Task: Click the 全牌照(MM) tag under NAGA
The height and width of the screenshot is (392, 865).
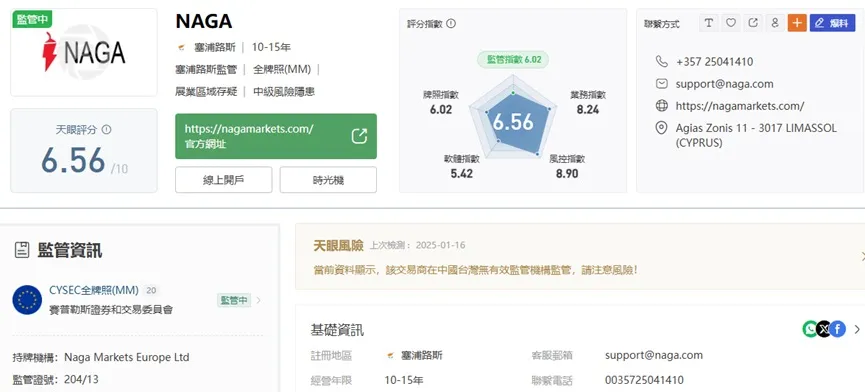Action: [x=282, y=69]
